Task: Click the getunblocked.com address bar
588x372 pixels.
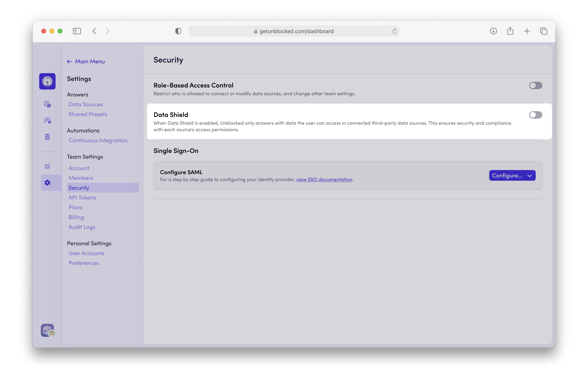Action: click(294, 31)
